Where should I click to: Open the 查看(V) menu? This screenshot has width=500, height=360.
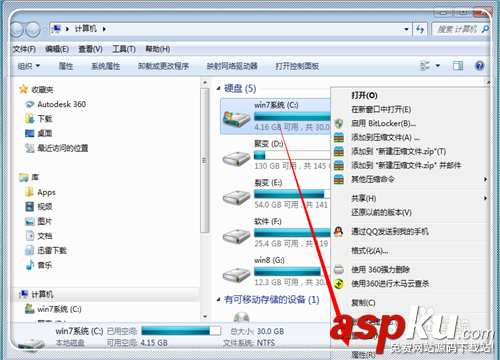pos(90,49)
